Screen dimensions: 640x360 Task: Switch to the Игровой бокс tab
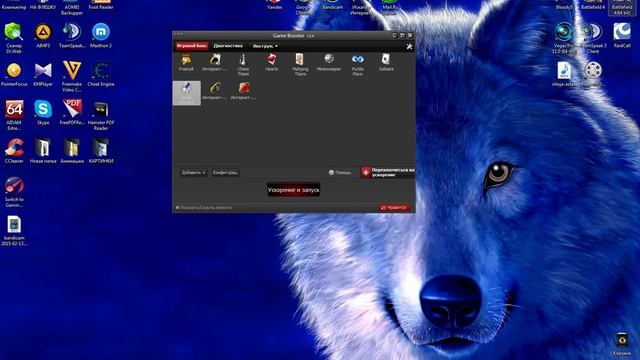192,46
